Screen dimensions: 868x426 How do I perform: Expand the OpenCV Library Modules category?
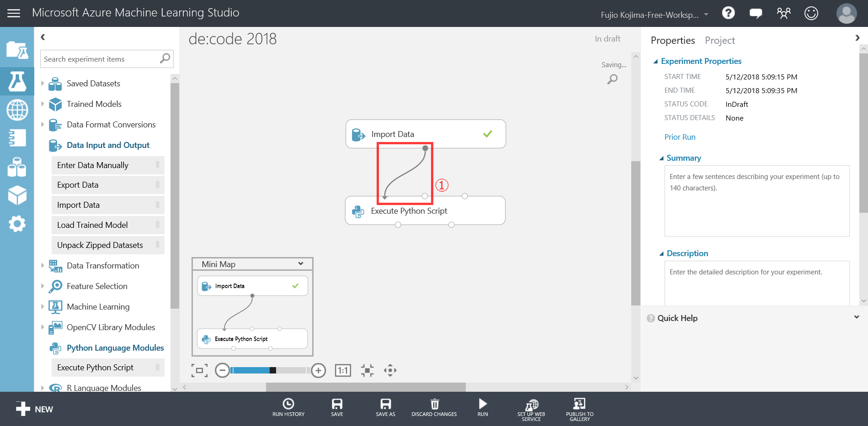[43, 327]
